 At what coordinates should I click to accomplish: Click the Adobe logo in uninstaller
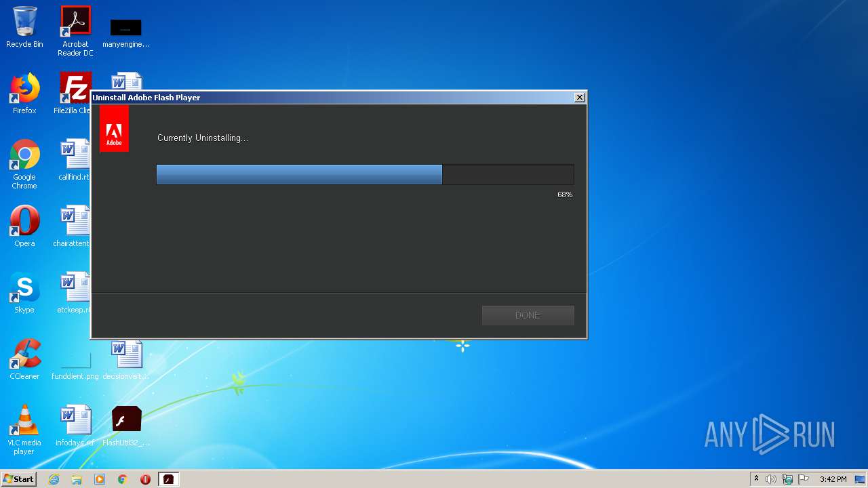114,129
